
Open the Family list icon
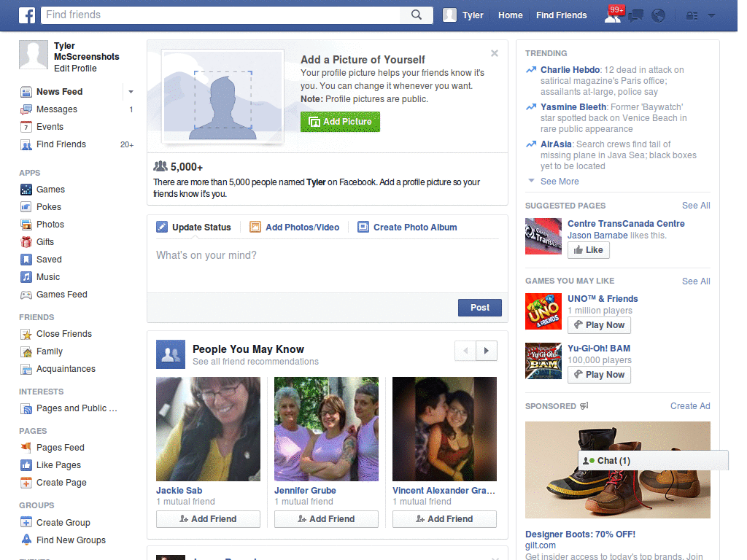click(x=26, y=352)
